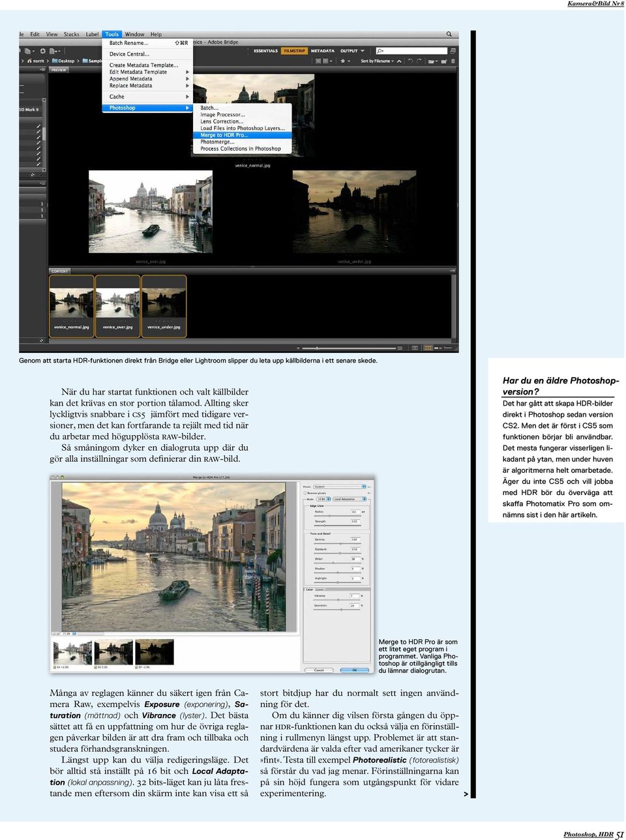
Task: Click the Radius value field
Action: click(x=355, y=512)
